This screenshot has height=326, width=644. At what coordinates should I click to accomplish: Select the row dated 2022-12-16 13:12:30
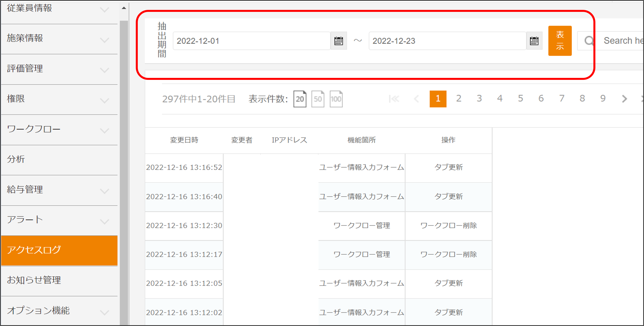click(318, 226)
